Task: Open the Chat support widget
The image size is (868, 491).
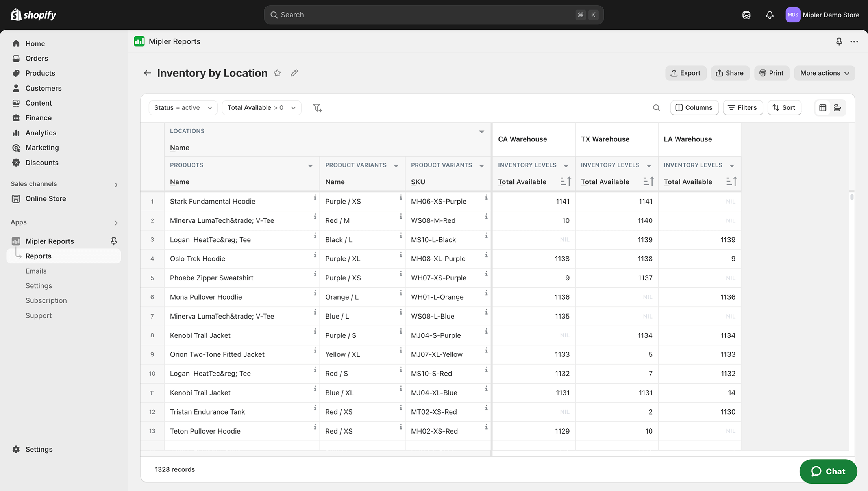Action: point(828,471)
